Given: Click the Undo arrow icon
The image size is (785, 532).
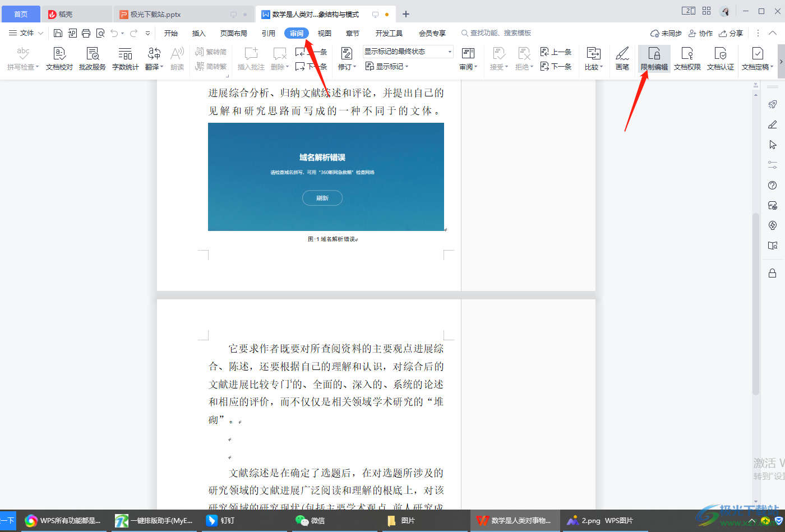Looking at the screenshot, I should click(x=114, y=33).
